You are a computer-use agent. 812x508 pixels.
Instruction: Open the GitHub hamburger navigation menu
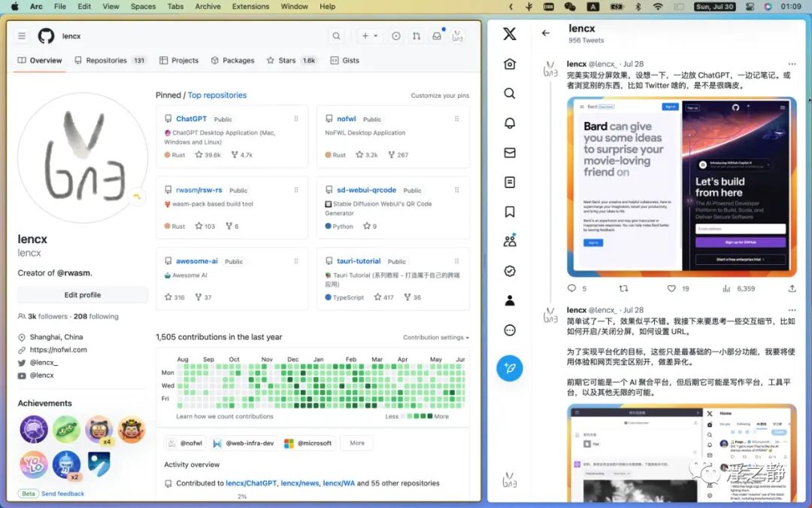[22, 36]
